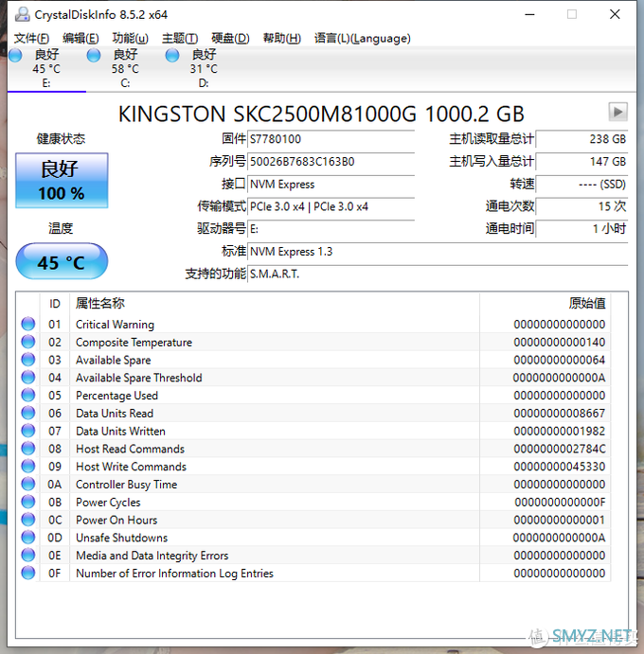
Task: Click raw value 0000000000064
Action: click(x=560, y=360)
